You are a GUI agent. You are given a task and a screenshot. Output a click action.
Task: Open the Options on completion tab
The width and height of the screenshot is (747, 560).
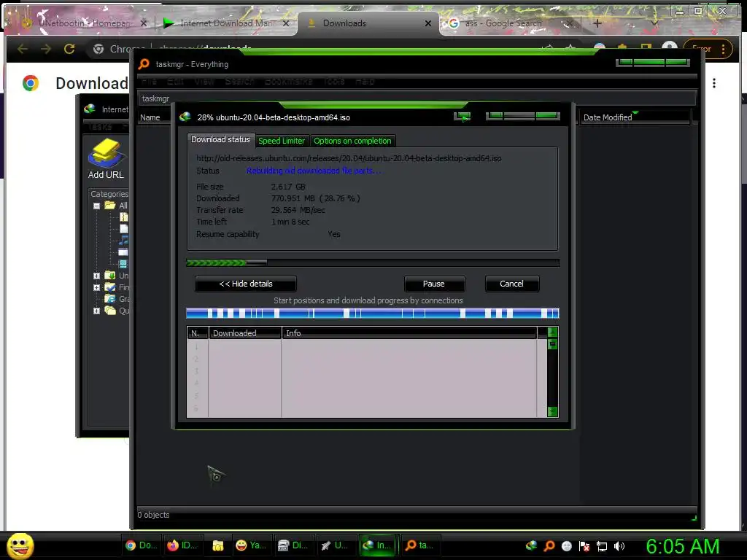coord(352,141)
